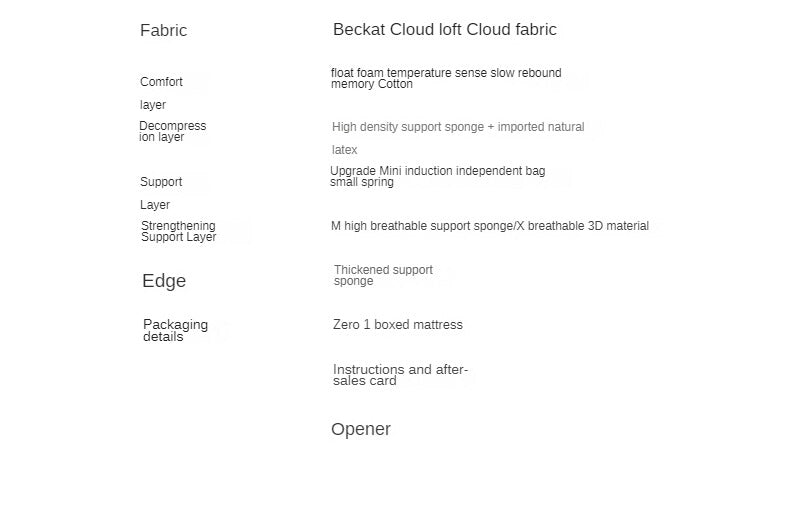This screenshot has height=525, width=790.
Task: Select Instructions and after-sales card text
Action: 399,375
